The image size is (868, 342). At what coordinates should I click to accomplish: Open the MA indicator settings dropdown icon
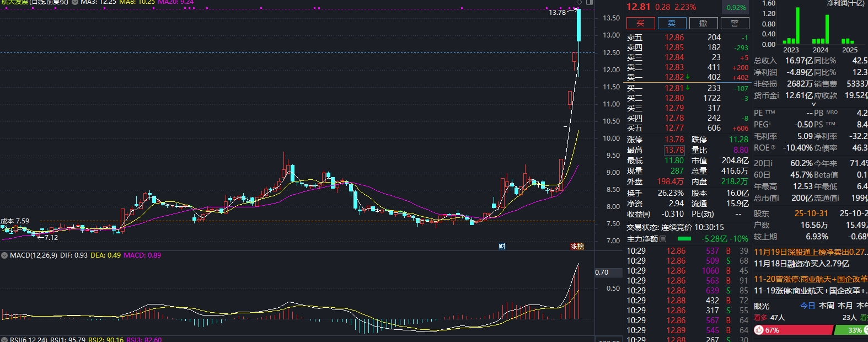74,2
